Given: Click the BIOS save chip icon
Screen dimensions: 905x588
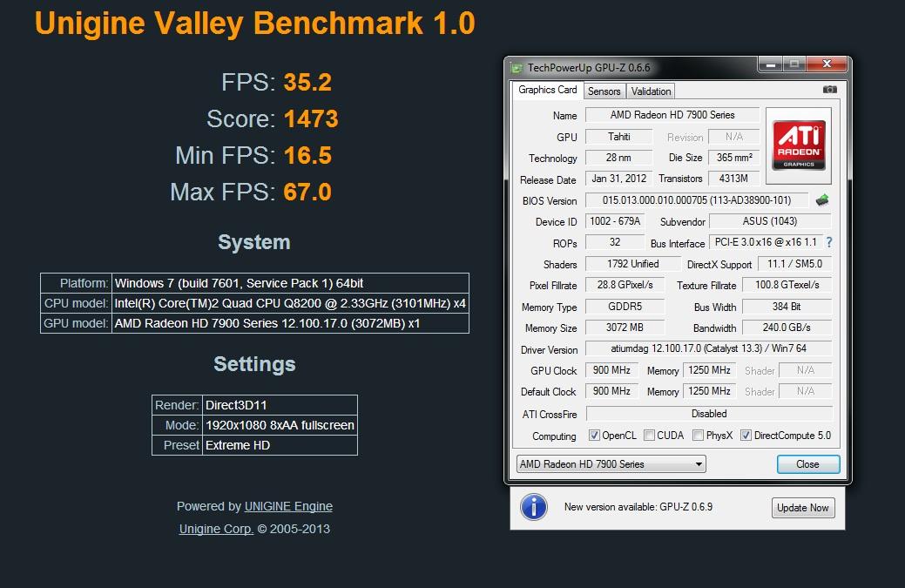Looking at the screenshot, I should 822,200.
